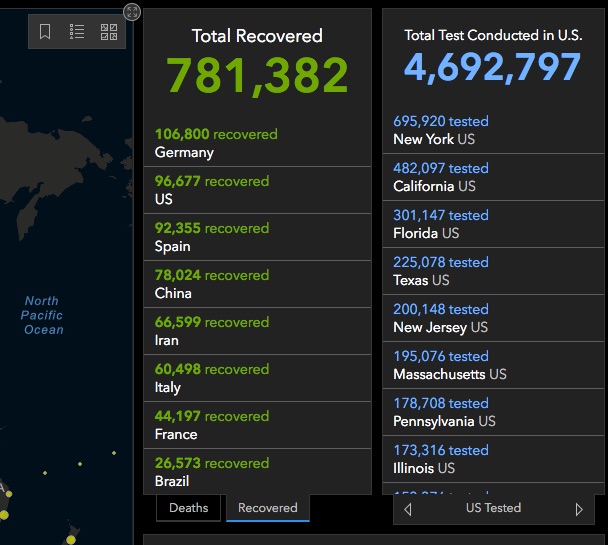Select Texas 225,078 tested row
Image resolution: width=608 pixels, height=545 pixels.
pyautogui.click(x=493, y=271)
